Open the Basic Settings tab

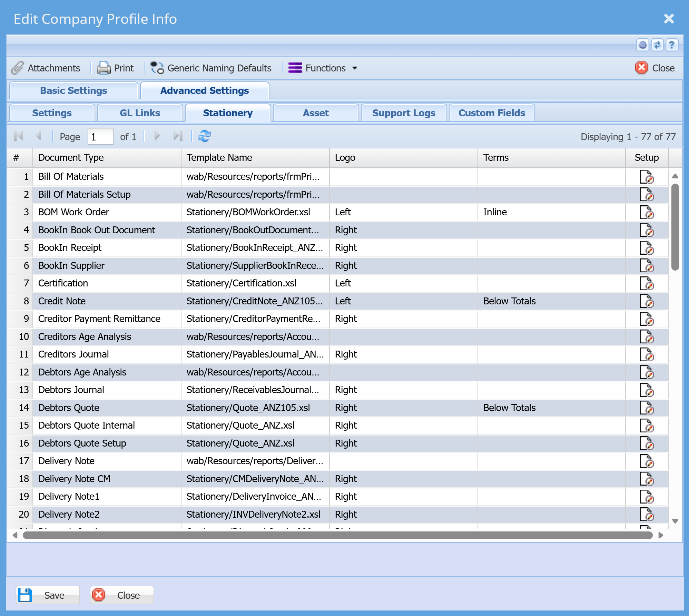(73, 91)
